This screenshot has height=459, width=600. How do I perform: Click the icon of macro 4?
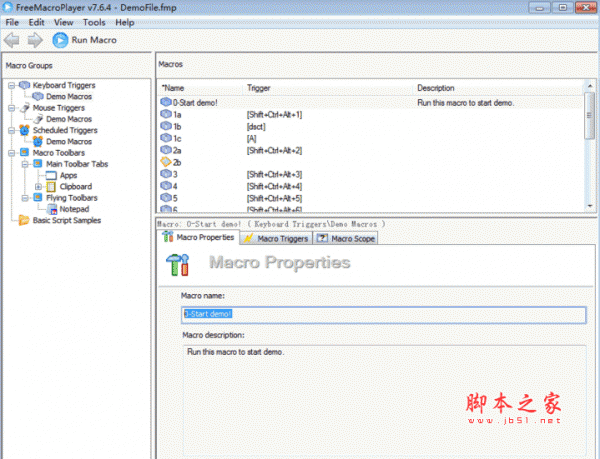[x=166, y=186]
